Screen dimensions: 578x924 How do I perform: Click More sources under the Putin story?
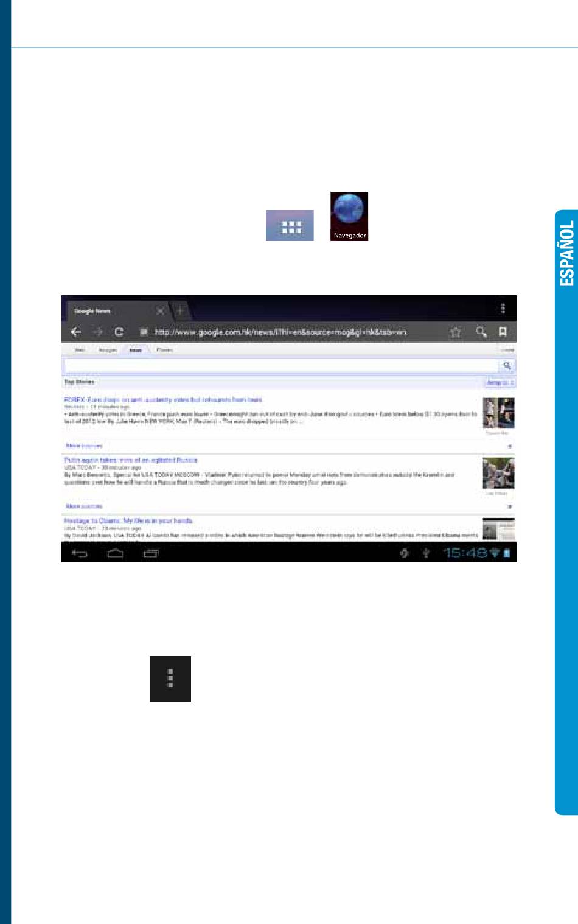(84, 506)
